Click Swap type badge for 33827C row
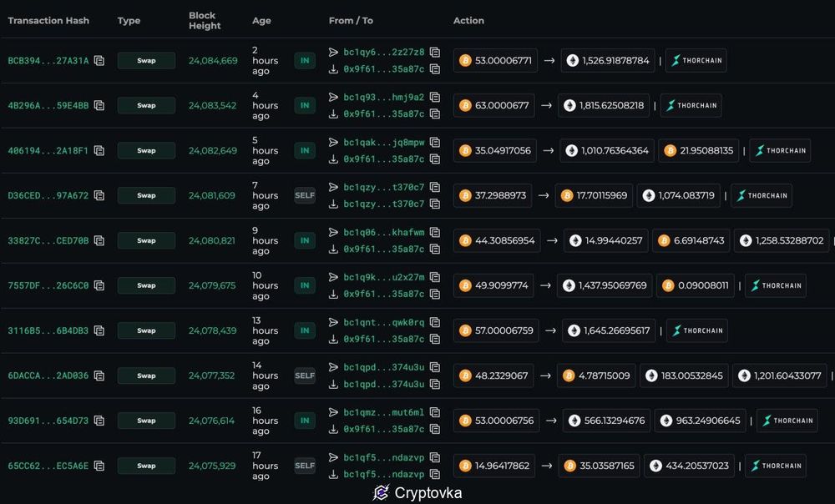This screenshot has height=504, width=835. 146,240
